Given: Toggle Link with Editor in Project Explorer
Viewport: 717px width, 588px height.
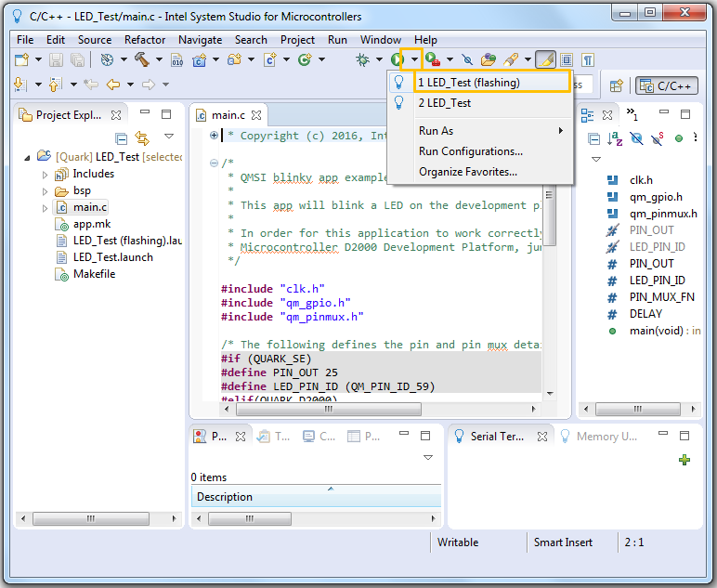Looking at the screenshot, I should coord(142,137).
